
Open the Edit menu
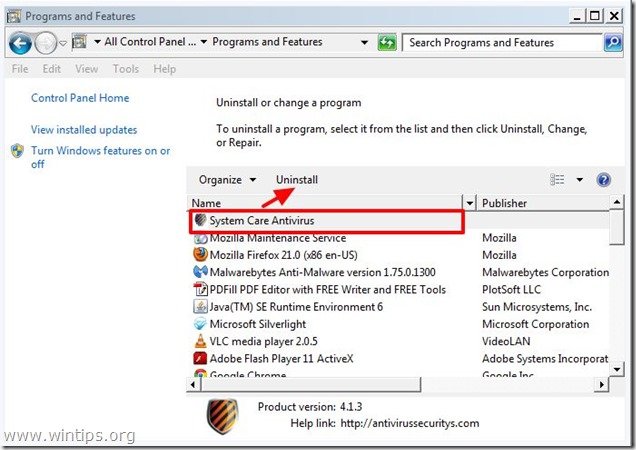point(52,69)
